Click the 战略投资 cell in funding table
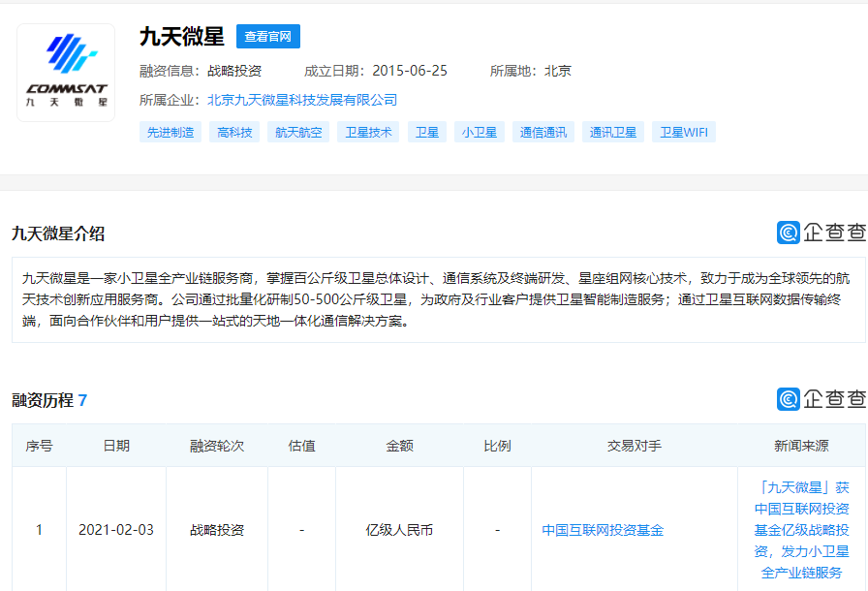Viewport: 868px width, 591px height. pos(217,530)
